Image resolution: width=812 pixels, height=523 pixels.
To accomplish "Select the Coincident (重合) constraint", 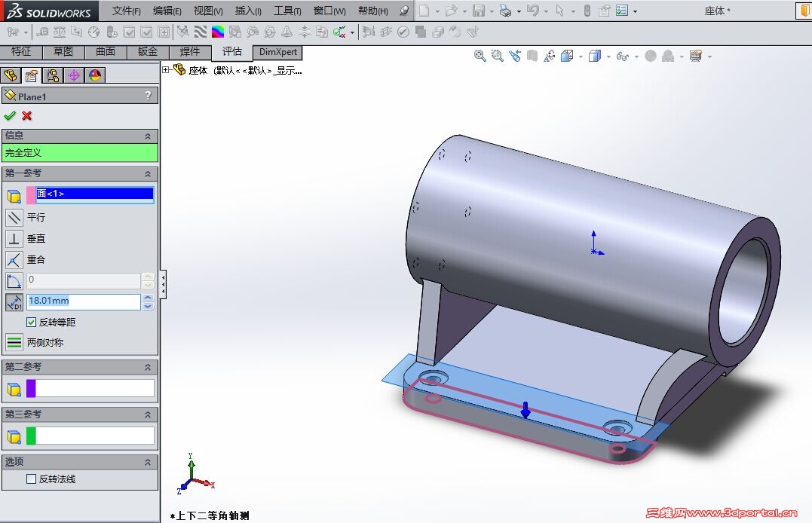I will pos(14,260).
